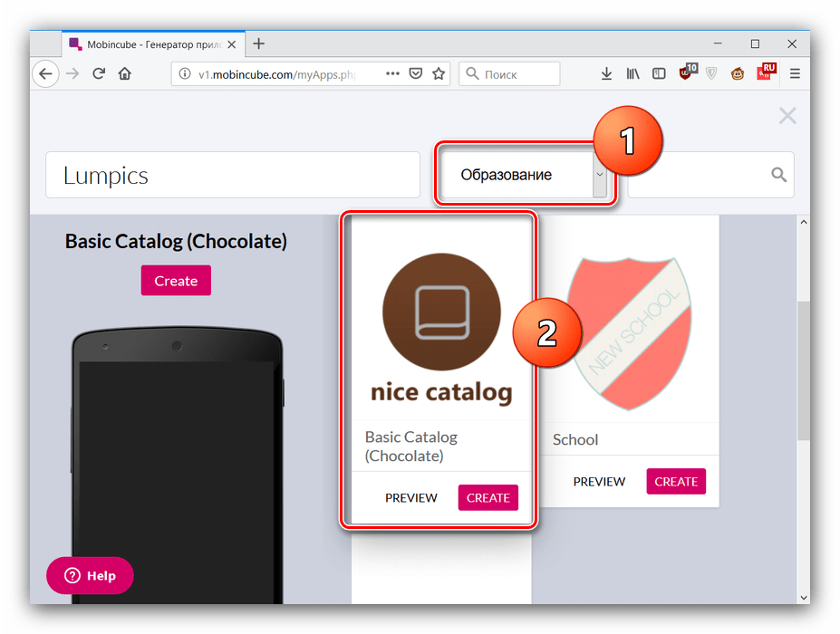The height and width of the screenshot is (634, 840).
Task: Click Create under Basic Catalog heading
Action: (176, 281)
